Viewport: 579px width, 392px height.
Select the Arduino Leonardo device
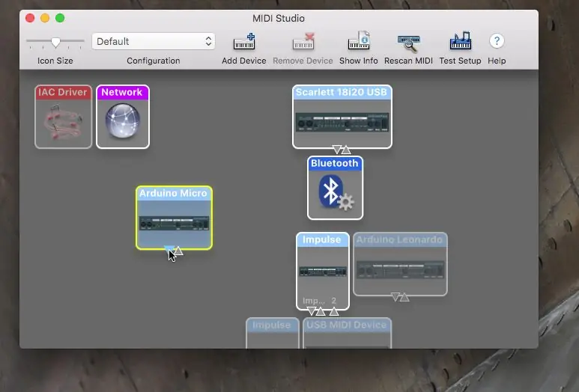click(400, 264)
